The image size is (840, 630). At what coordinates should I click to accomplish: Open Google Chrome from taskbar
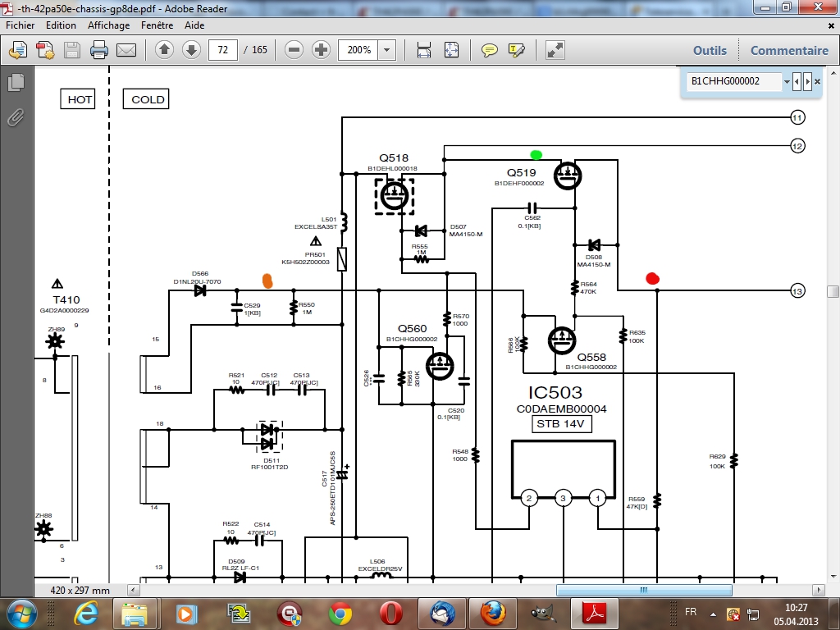pos(340,614)
